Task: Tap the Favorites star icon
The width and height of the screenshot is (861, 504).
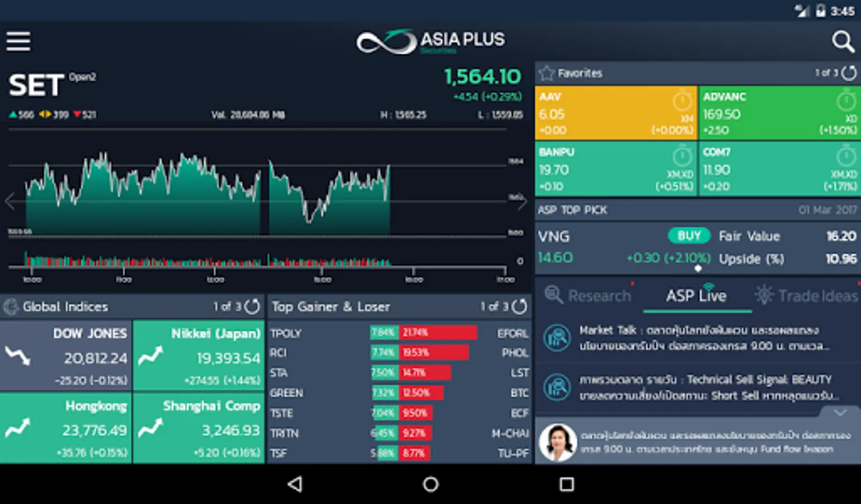Action: (x=546, y=73)
